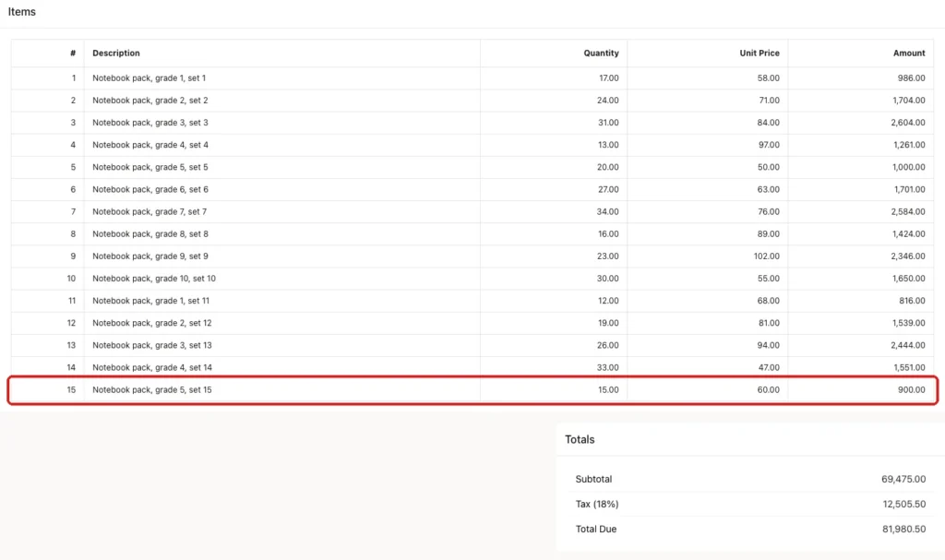Click amount 1,704.00 in row 2
Viewport: 945px width, 560px height.
(x=909, y=100)
